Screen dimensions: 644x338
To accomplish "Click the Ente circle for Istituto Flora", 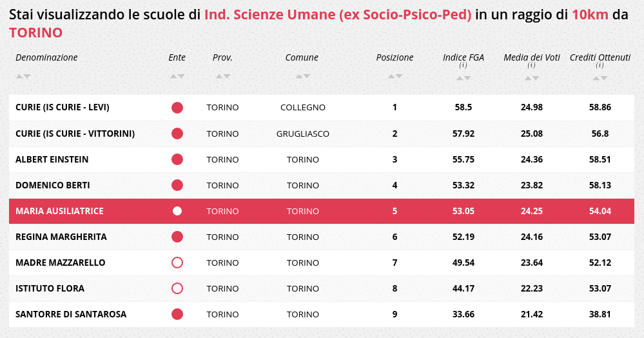I will click(177, 288).
